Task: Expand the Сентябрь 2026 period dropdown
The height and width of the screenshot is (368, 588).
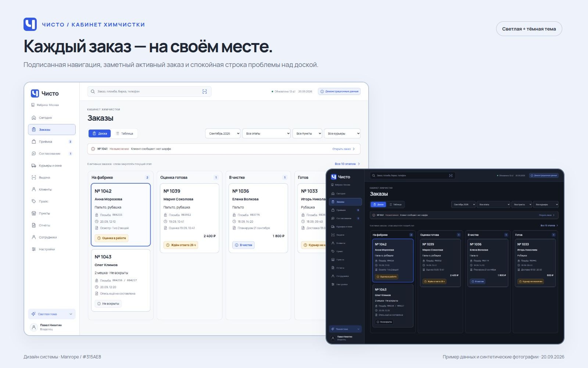Action: click(223, 134)
